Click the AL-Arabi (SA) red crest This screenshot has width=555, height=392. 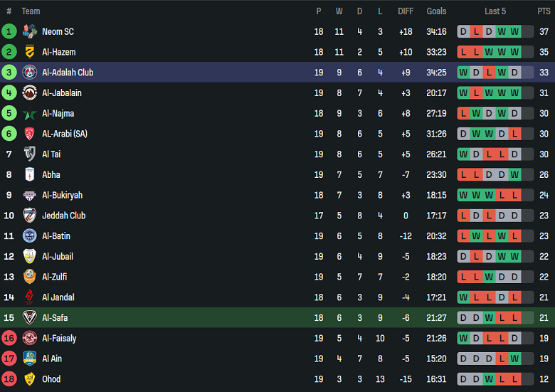pos(30,134)
